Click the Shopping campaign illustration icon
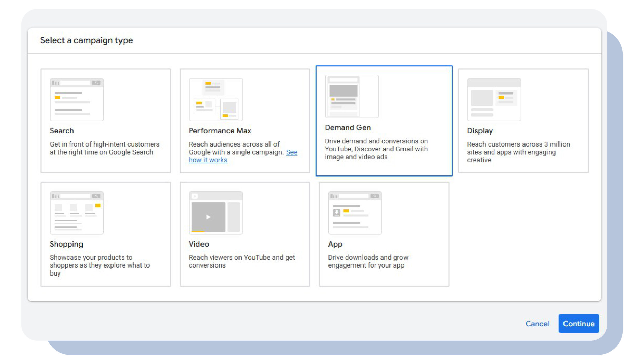 (76, 213)
